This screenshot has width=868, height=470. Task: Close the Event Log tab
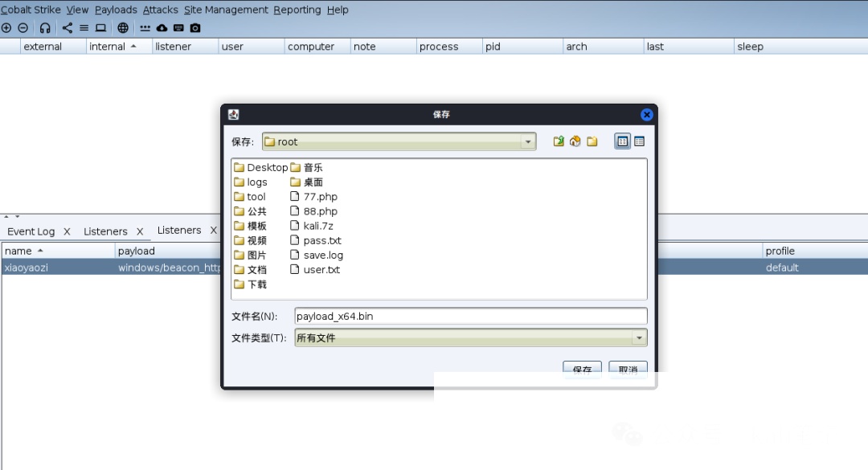coord(67,231)
